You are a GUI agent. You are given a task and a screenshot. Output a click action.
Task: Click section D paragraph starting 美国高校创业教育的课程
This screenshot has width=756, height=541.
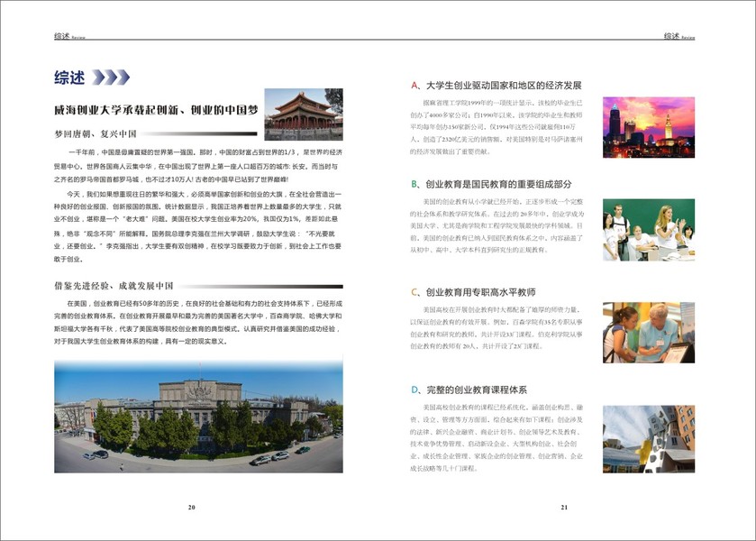[x=496, y=437]
